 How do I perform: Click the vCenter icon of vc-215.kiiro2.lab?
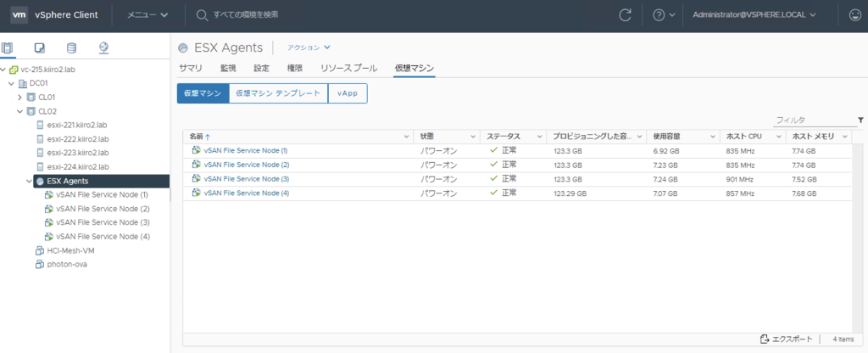point(14,70)
